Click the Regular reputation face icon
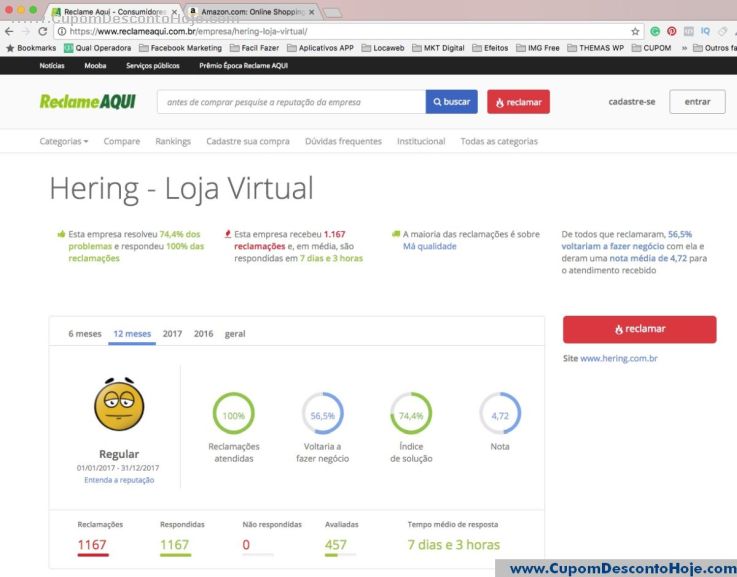Image resolution: width=737 pixels, height=577 pixels. (x=119, y=404)
